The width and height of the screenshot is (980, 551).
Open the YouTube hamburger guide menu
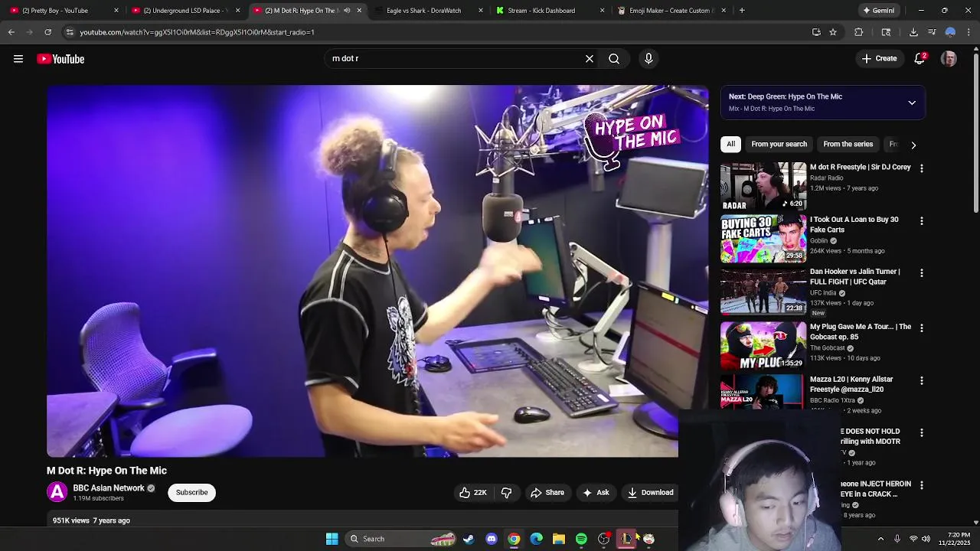point(18,59)
